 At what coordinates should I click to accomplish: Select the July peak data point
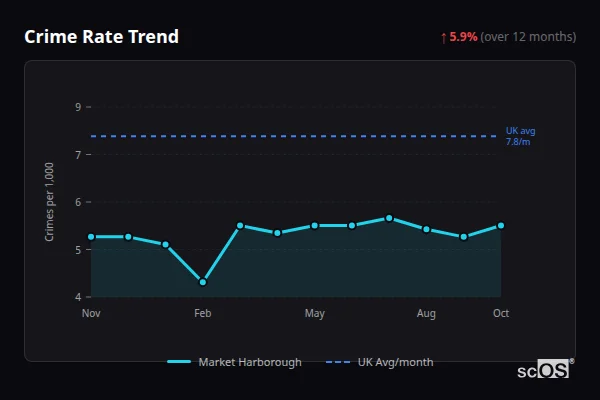[x=389, y=218]
